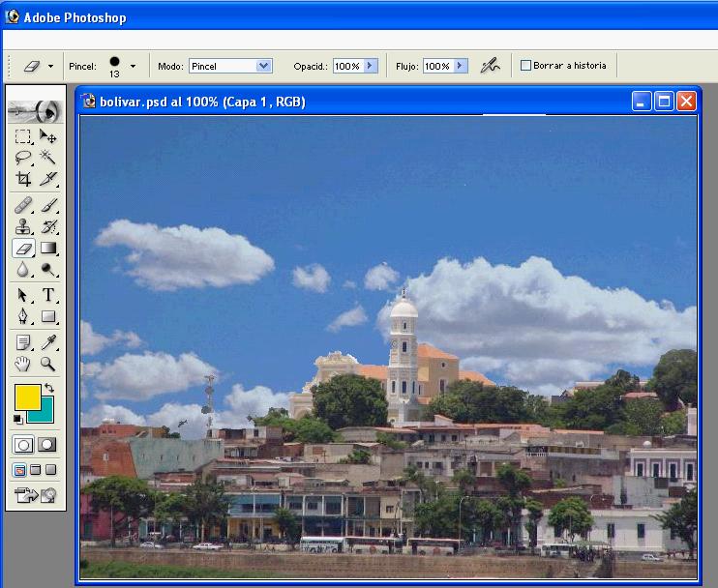Click the Adobe Online feather image
This screenshot has height=588, width=718.
pos(35,111)
